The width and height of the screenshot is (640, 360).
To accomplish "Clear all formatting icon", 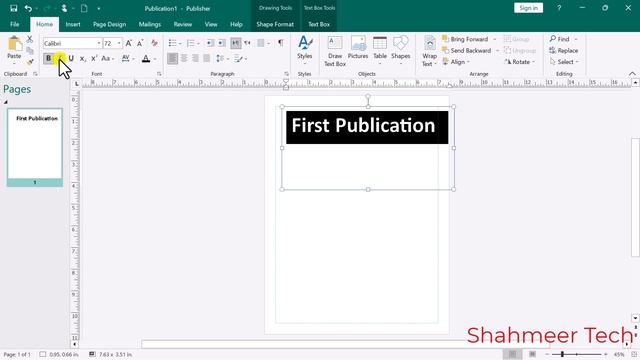I will tap(154, 43).
